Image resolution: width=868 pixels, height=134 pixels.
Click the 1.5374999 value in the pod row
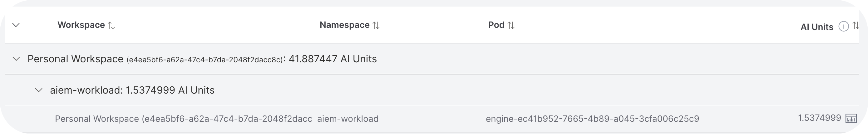click(x=819, y=118)
